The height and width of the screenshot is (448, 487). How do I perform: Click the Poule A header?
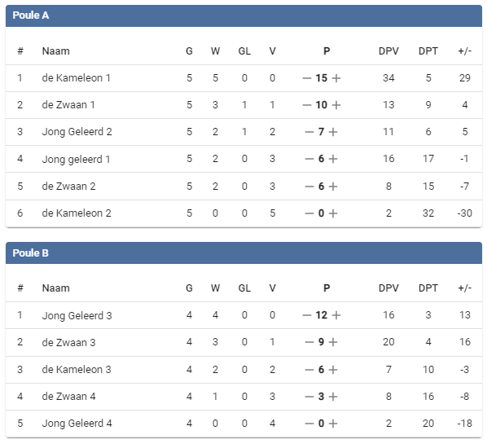coord(243,15)
